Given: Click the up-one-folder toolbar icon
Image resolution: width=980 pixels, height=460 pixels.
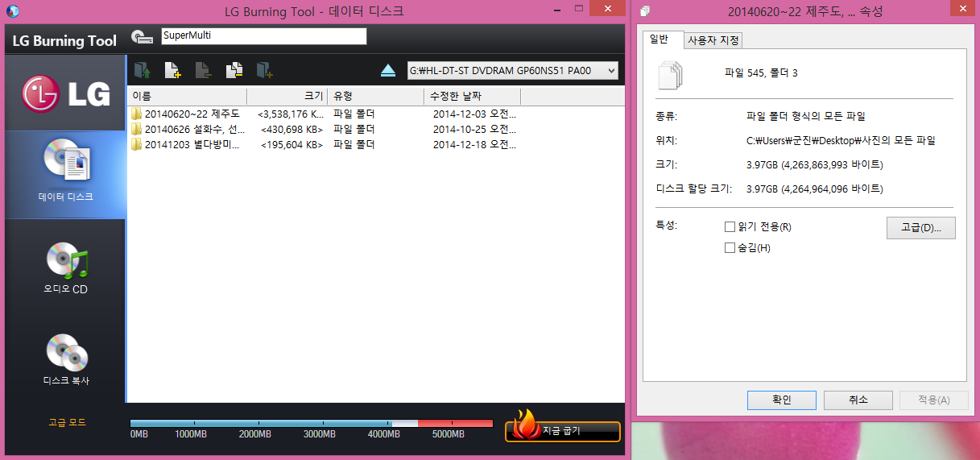Looking at the screenshot, I should [143, 71].
